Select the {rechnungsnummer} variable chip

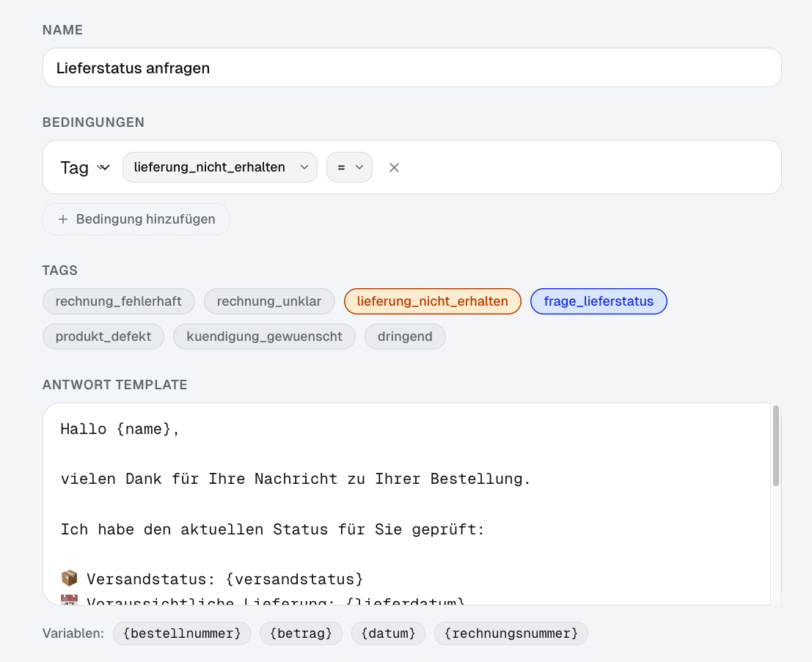click(511, 633)
